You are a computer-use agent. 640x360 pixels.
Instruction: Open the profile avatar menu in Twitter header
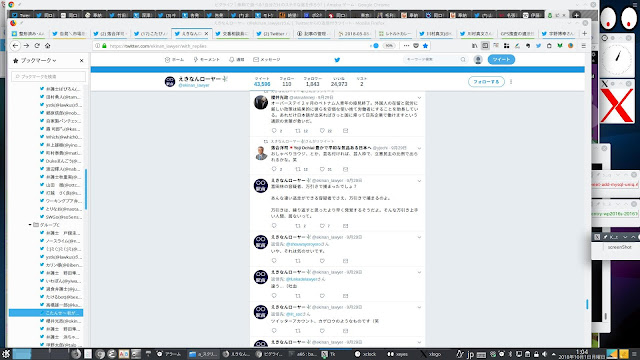(478, 60)
